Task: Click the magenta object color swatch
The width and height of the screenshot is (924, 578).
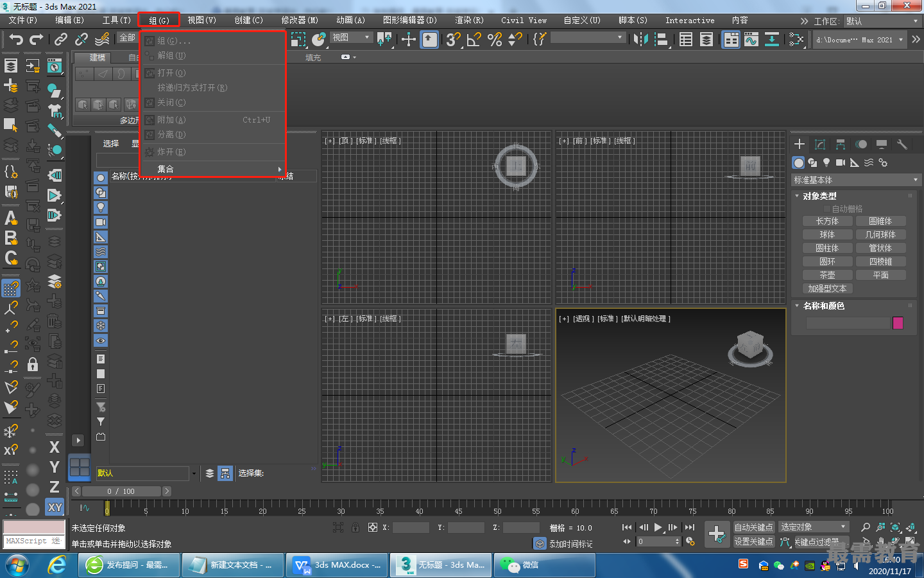Action: point(898,323)
